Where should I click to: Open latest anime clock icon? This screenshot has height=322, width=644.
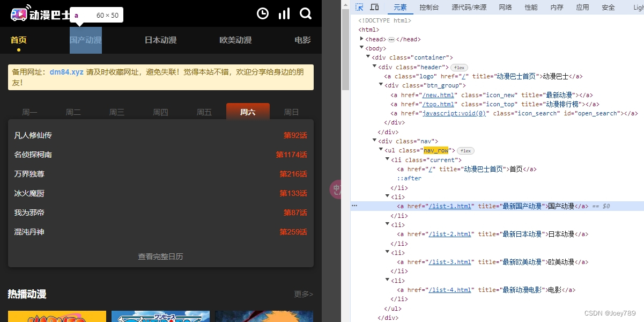(263, 13)
